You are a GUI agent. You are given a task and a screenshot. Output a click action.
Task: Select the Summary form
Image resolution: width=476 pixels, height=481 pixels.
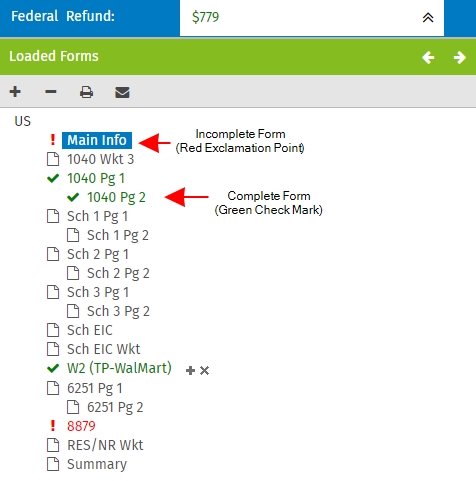tap(97, 464)
